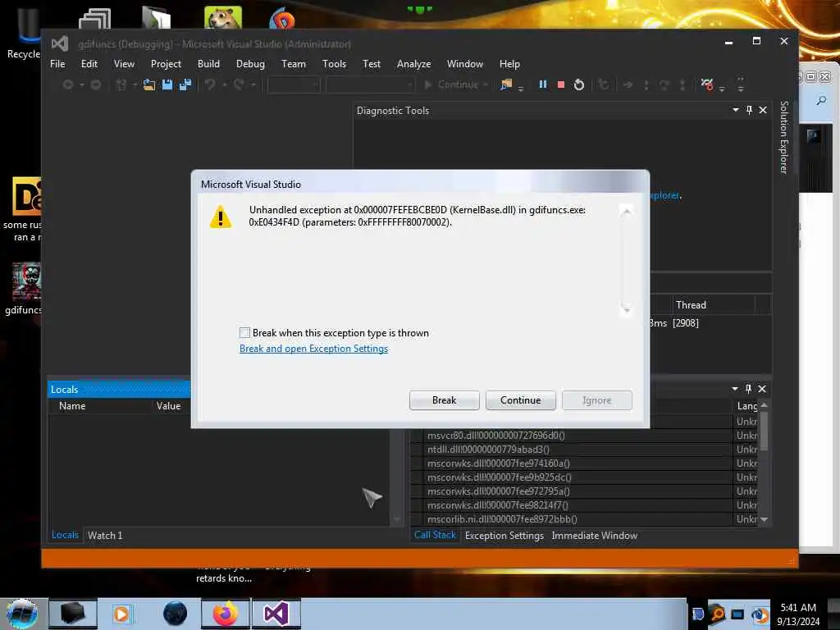Viewport: 840px width, 630px height.
Task: Click the New Project icon in toolbar
Action: point(121,84)
